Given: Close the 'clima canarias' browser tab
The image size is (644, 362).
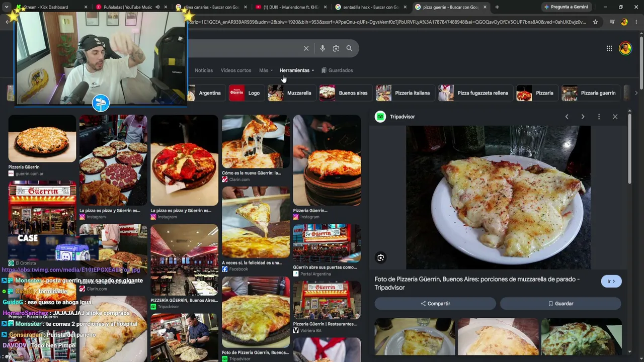Looking at the screenshot, I should click(246, 7).
